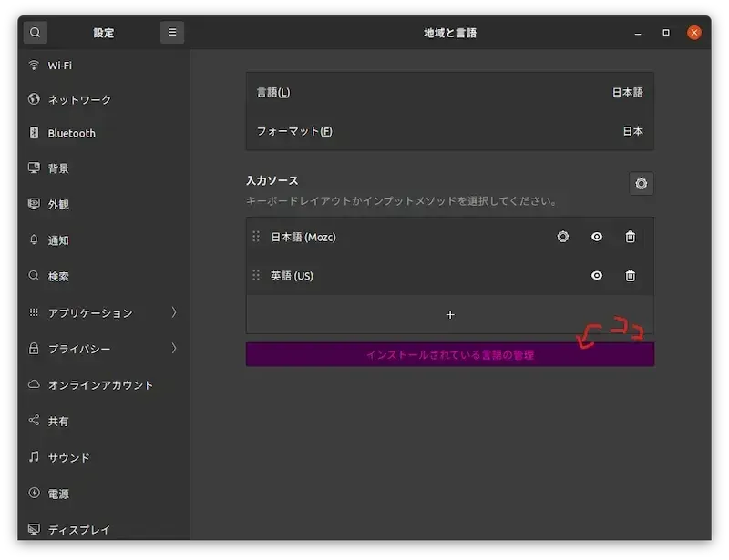Open the hamburger menu icon
The image size is (729, 560).
pos(172,32)
